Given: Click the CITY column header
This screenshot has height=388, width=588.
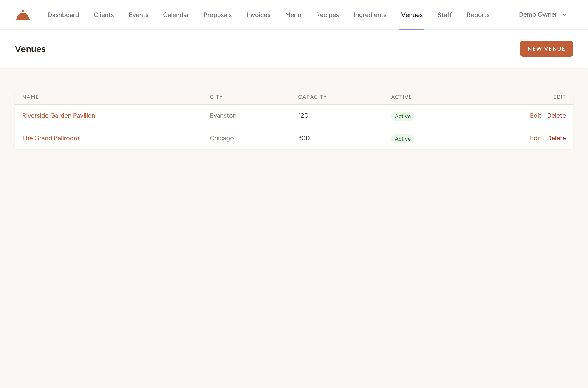Looking at the screenshot, I should point(216,97).
